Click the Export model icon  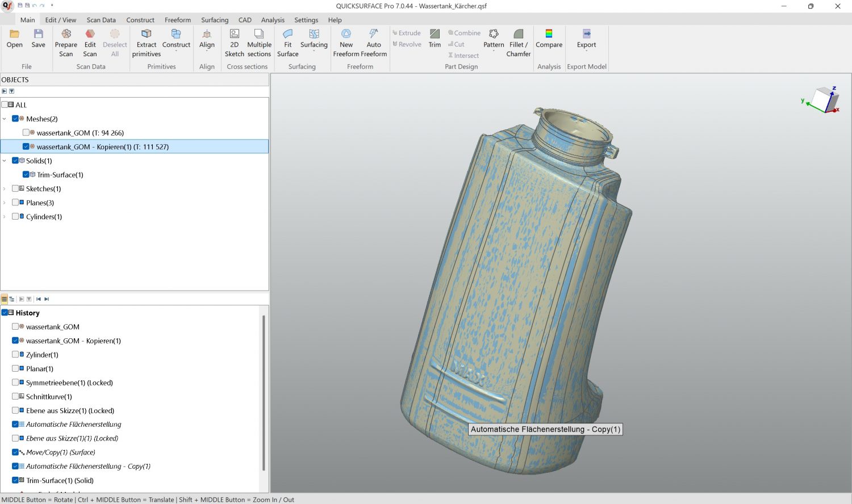point(586,35)
